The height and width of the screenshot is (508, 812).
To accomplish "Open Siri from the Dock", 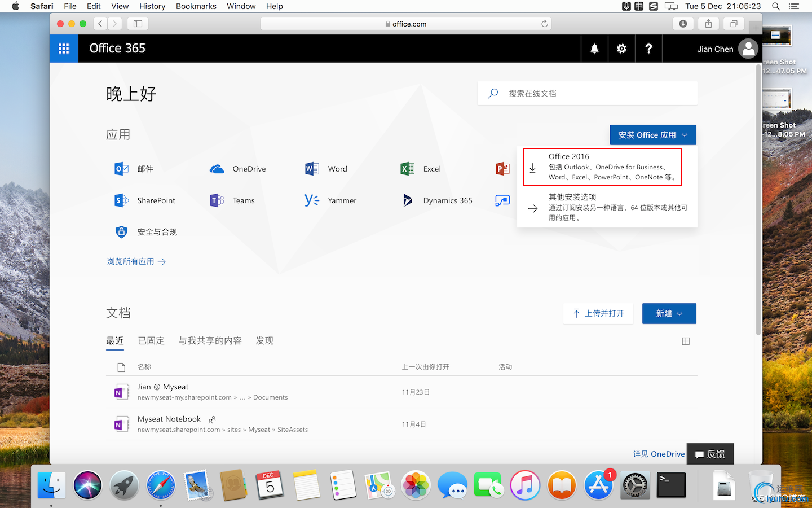I will click(x=87, y=485).
